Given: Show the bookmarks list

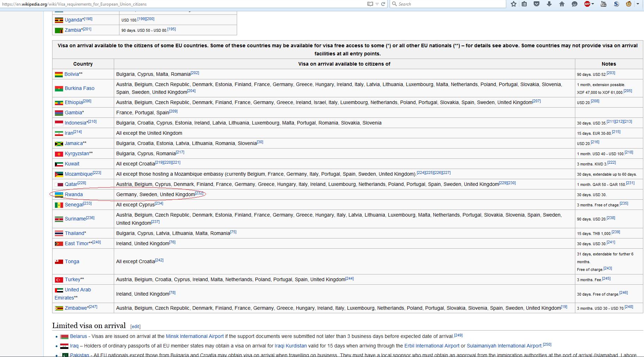Looking at the screenshot, I should (x=525, y=4).
